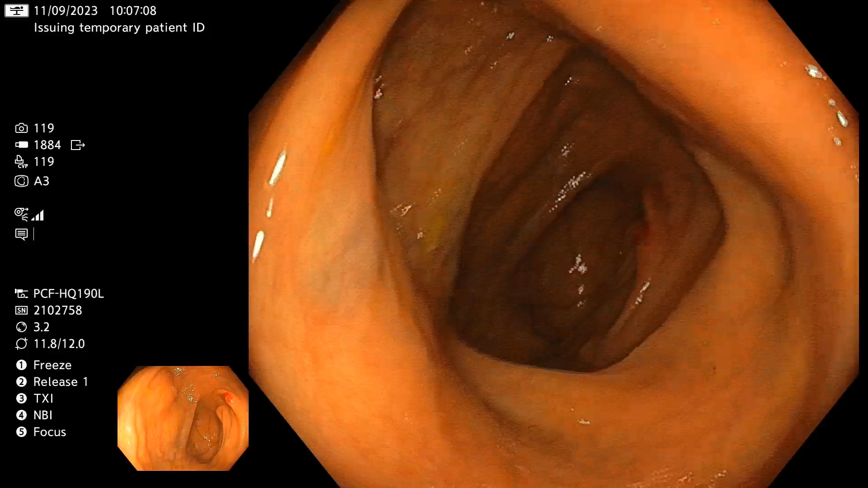Click the number 3 TXI indicator
This screenshot has height=488, width=868.
21,399
